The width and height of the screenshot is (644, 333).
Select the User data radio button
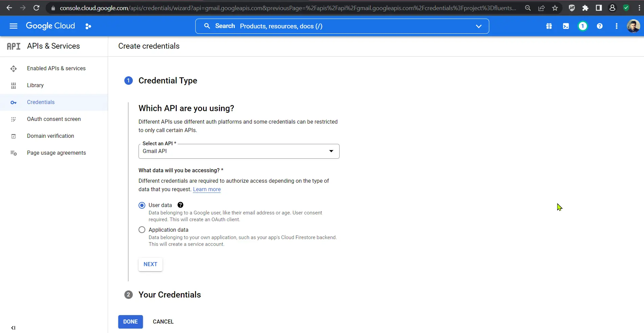(142, 205)
